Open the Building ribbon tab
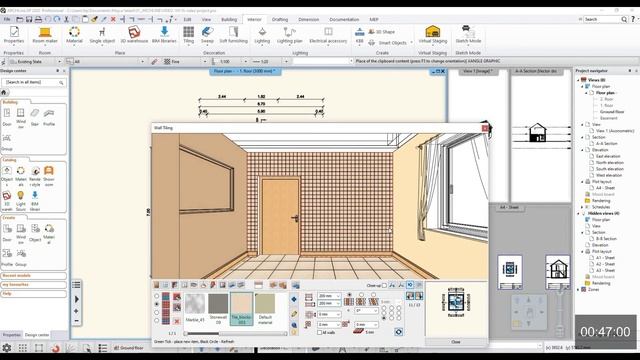Viewport: 640px width, 360px height. point(229,20)
